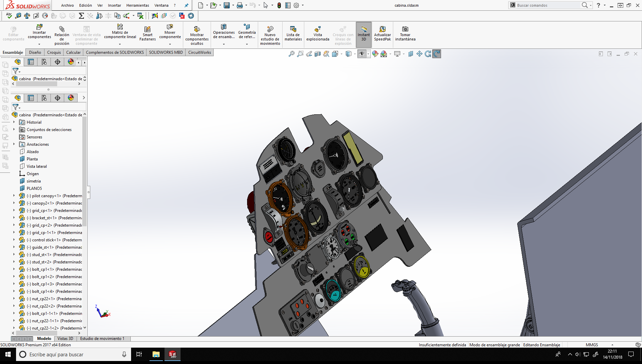Open the Smart Fasteners tool
This screenshot has width=642, height=364.
click(147, 29)
